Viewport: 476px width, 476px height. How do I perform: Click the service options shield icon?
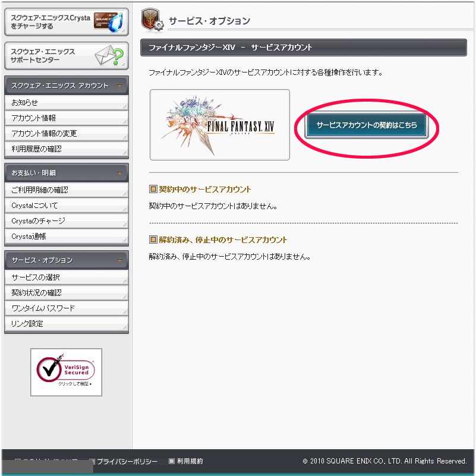[152, 20]
